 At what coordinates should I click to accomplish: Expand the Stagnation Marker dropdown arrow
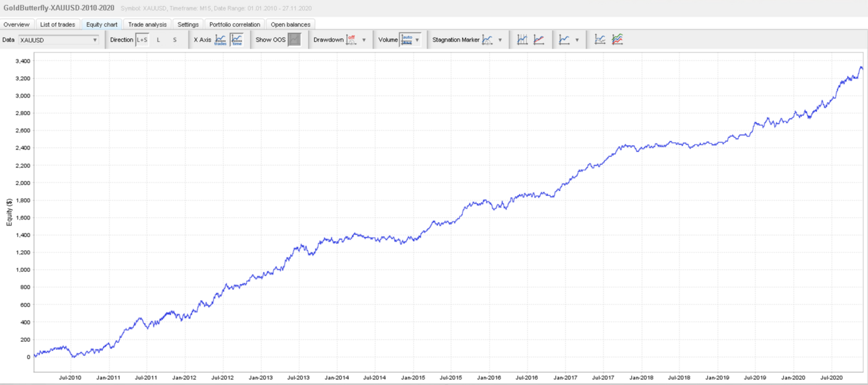click(500, 40)
